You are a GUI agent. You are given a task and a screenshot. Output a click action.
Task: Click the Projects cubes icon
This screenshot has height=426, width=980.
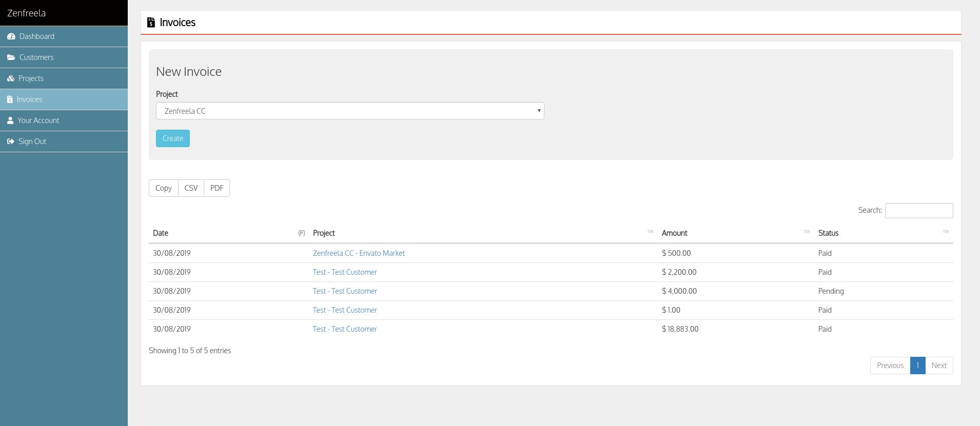pos(11,78)
